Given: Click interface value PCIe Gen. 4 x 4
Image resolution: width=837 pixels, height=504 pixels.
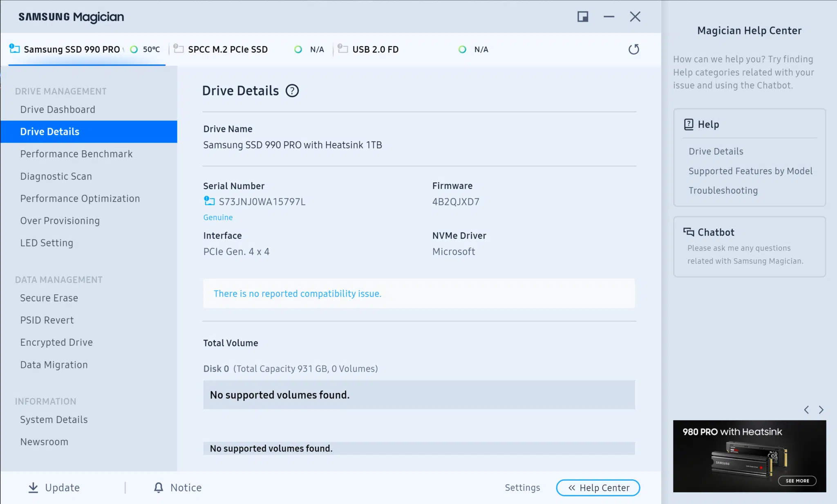Looking at the screenshot, I should [236, 251].
